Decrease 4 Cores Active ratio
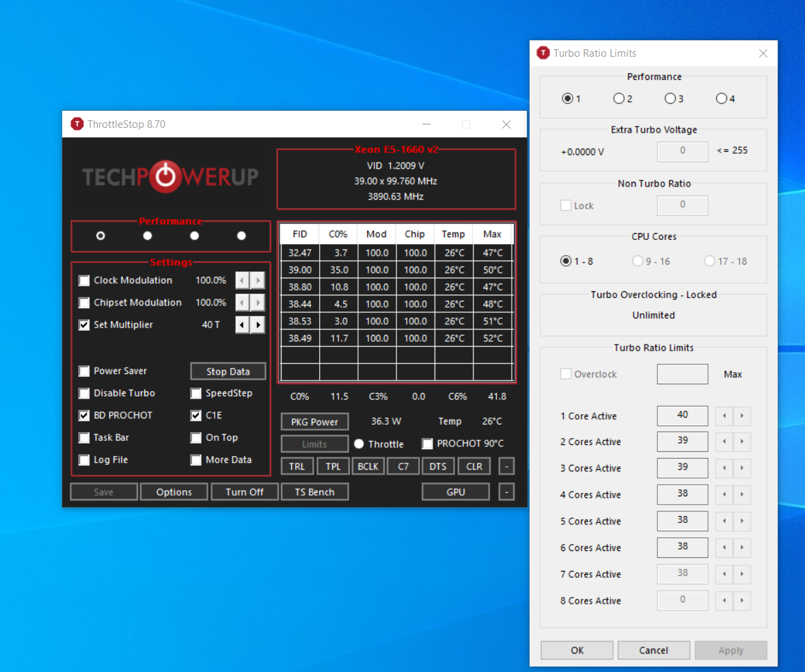 [x=724, y=495]
